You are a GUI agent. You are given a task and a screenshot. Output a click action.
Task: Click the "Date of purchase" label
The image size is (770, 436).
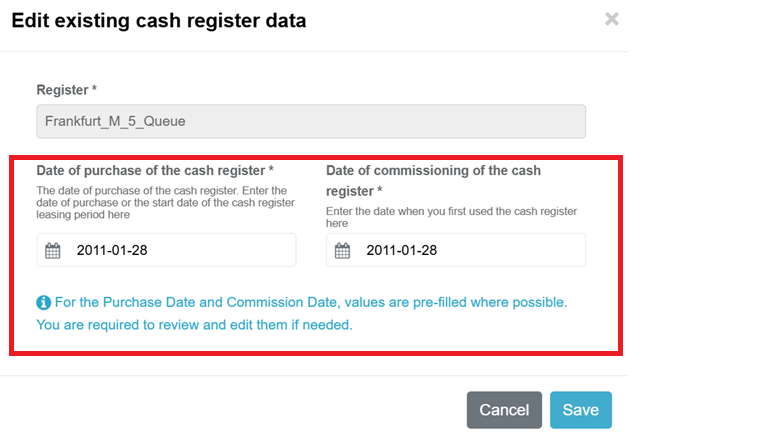(150, 170)
